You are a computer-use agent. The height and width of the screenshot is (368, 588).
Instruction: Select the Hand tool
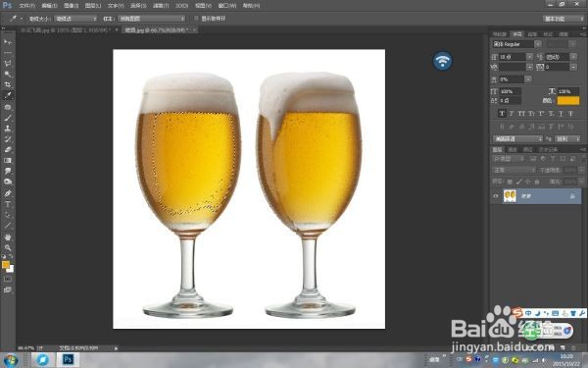8,237
